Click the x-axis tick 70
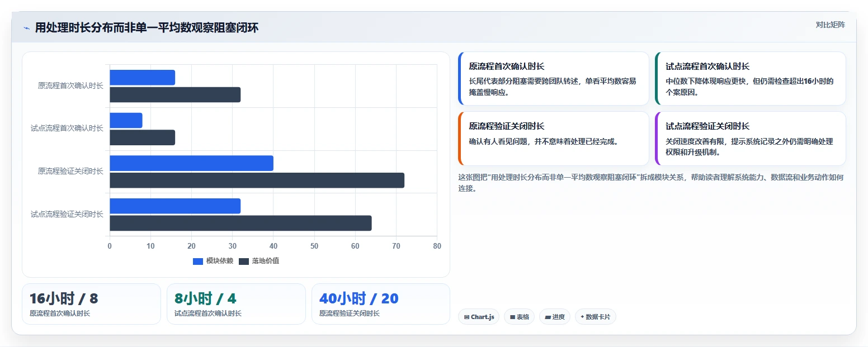Viewport: 868px width, 347px height. [x=396, y=246]
